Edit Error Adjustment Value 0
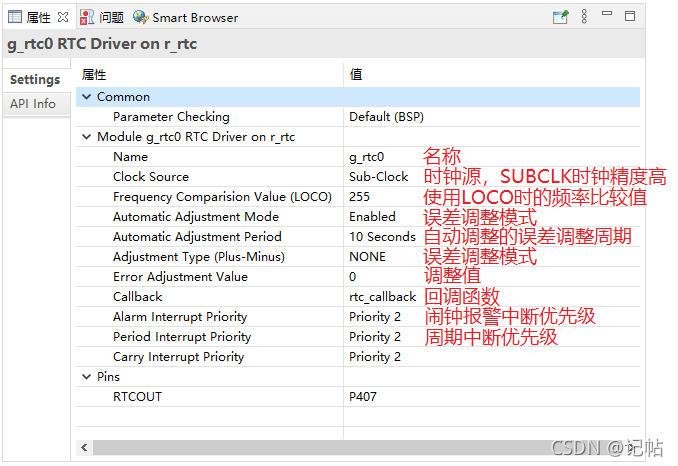This screenshot has width=678, height=466. (x=352, y=277)
